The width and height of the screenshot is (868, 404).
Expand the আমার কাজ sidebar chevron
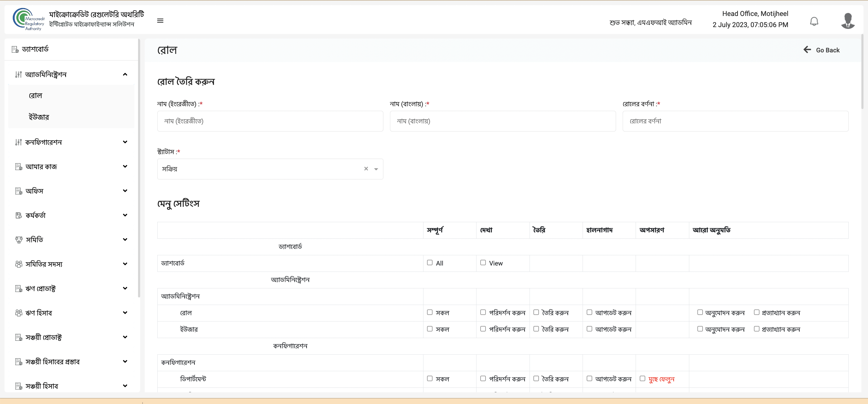point(125,166)
